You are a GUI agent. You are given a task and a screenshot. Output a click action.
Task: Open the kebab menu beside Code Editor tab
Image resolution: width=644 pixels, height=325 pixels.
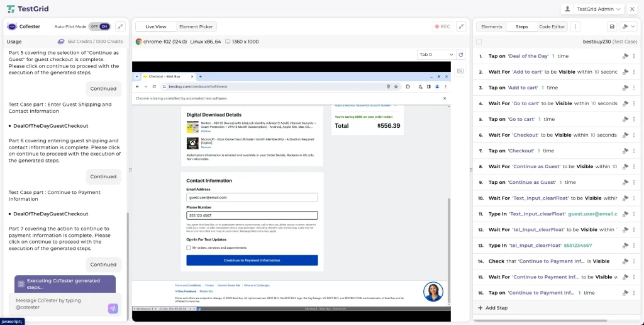[575, 26]
